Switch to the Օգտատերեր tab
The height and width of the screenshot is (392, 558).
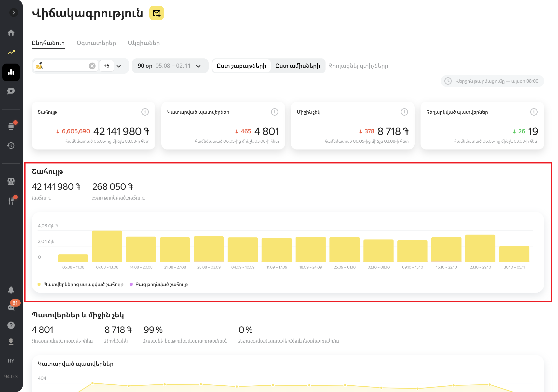pyautogui.click(x=96, y=43)
